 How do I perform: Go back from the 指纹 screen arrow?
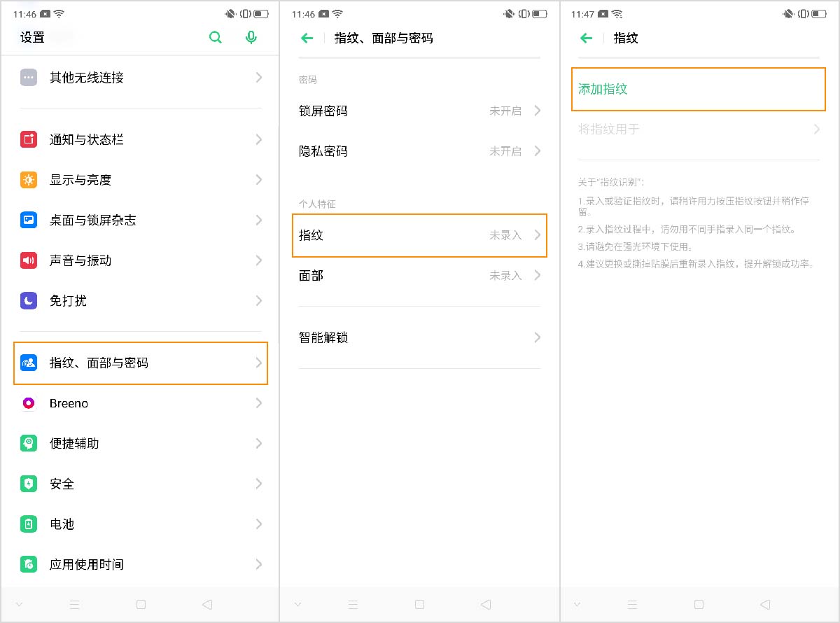(587, 38)
